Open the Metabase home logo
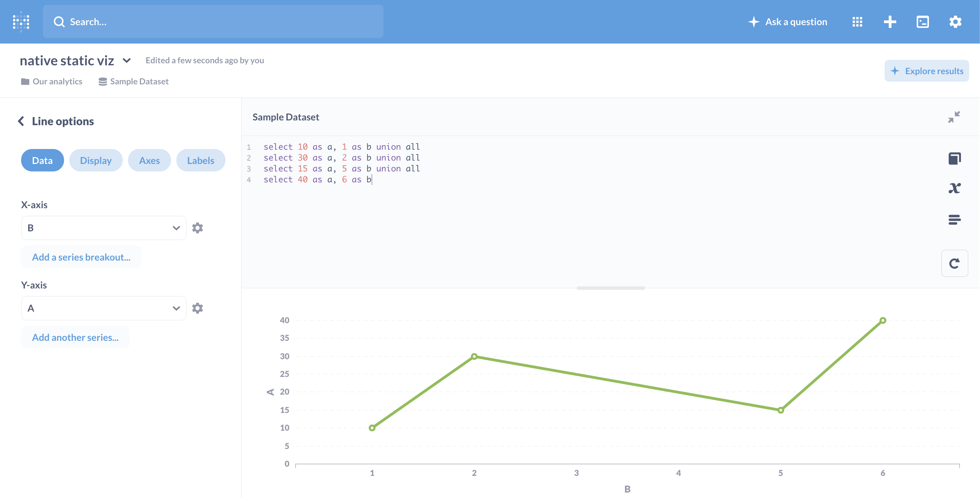 21,22
